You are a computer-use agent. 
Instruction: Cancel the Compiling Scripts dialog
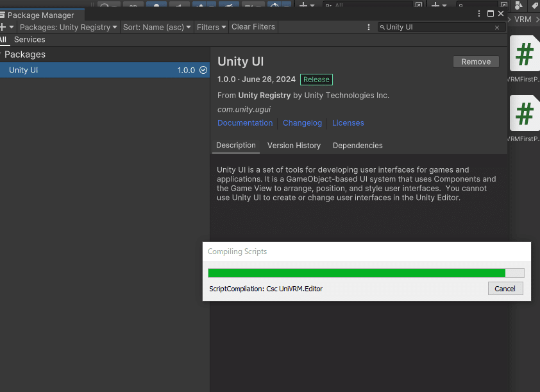[505, 289]
